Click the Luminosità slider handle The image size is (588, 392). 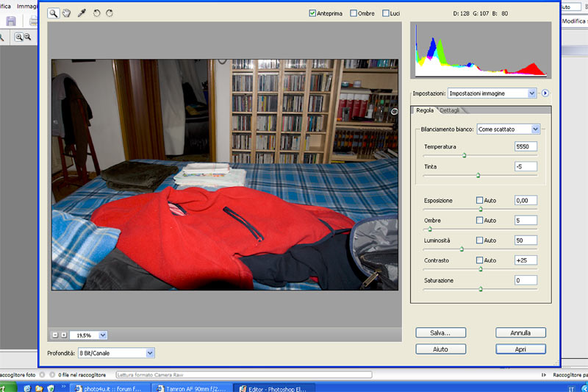coord(462,249)
